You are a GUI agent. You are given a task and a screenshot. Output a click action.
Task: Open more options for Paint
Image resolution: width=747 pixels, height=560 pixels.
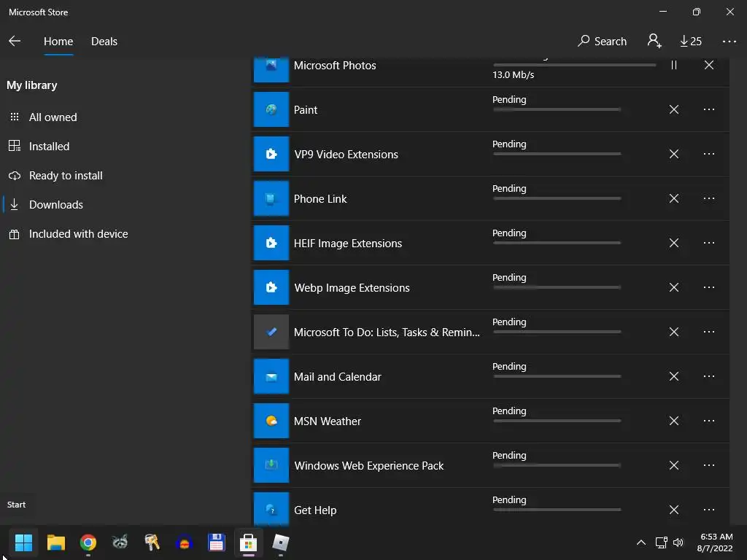[x=709, y=109]
